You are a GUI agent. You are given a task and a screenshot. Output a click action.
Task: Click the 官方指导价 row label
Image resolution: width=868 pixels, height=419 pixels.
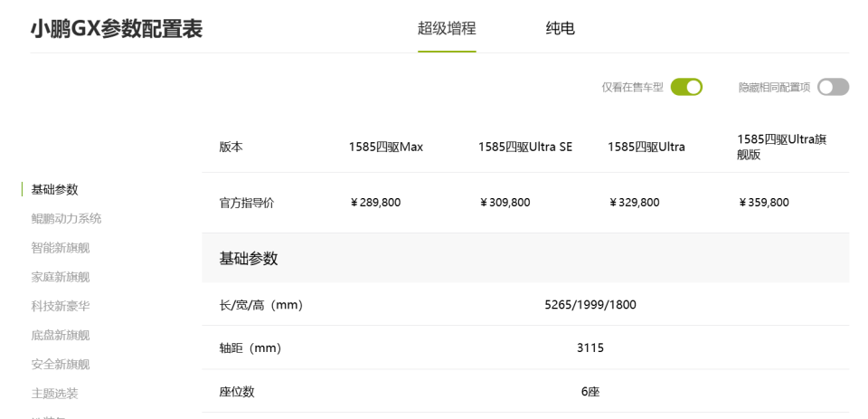pyautogui.click(x=246, y=203)
